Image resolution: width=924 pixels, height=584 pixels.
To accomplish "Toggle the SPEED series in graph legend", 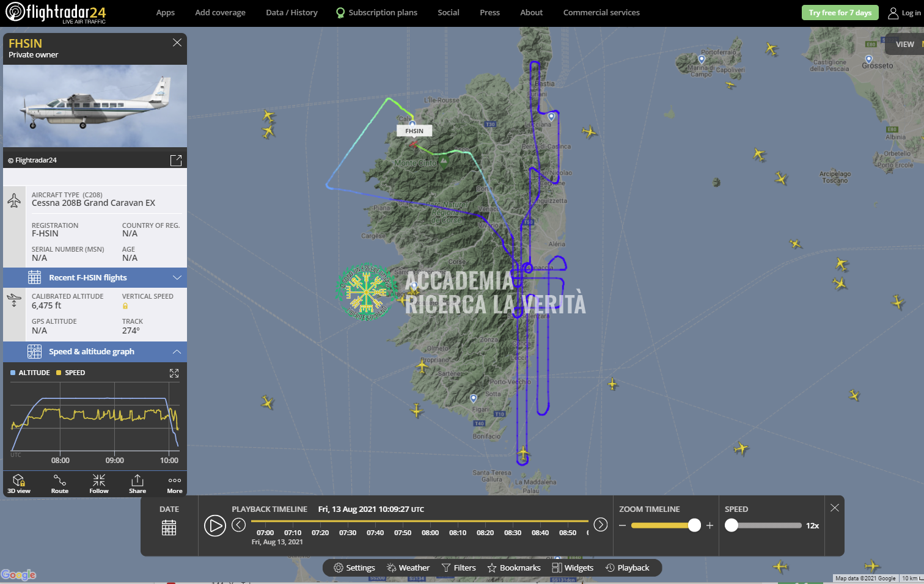I will click(71, 373).
